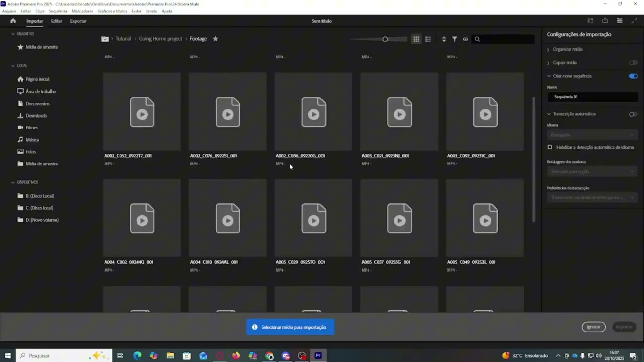Collapse the Favoritos sidebar group
This screenshot has width=644, height=362.
13,34
